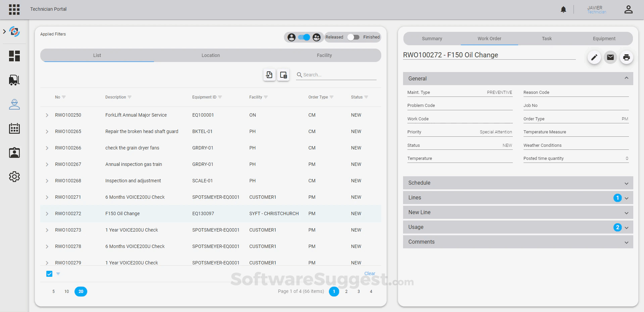
Task: Open the contact card icon in sidebar
Action: point(14,152)
